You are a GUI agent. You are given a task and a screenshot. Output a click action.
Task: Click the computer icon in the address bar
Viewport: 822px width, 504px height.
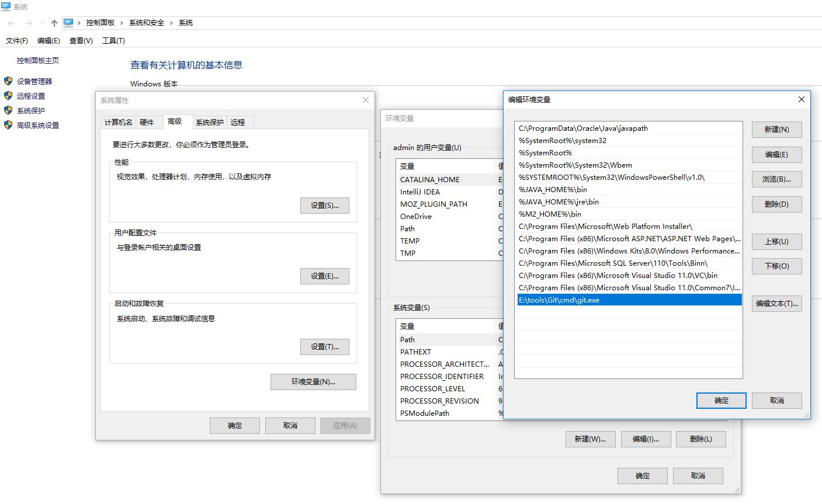click(69, 22)
